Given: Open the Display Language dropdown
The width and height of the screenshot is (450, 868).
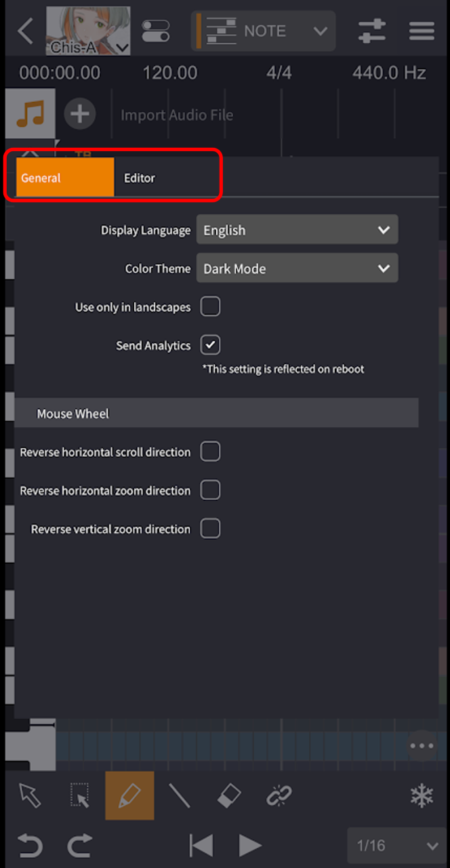Looking at the screenshot, I should [x=297, y=230].
